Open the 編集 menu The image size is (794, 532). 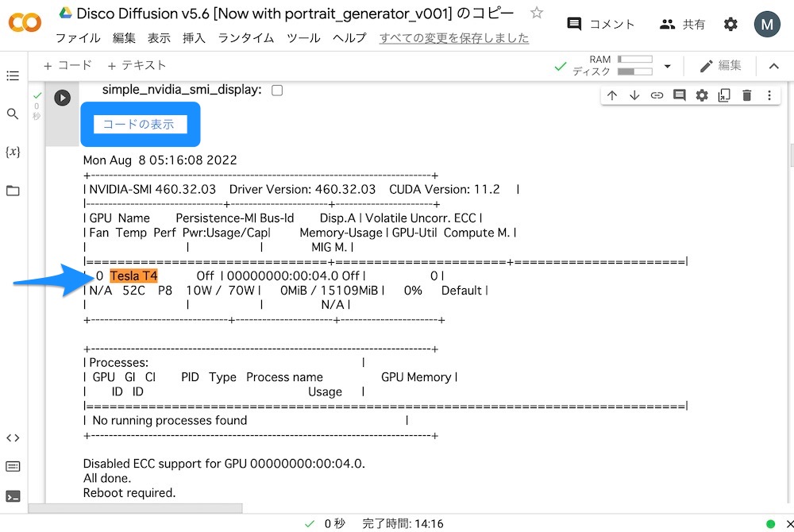click(124, 38)
